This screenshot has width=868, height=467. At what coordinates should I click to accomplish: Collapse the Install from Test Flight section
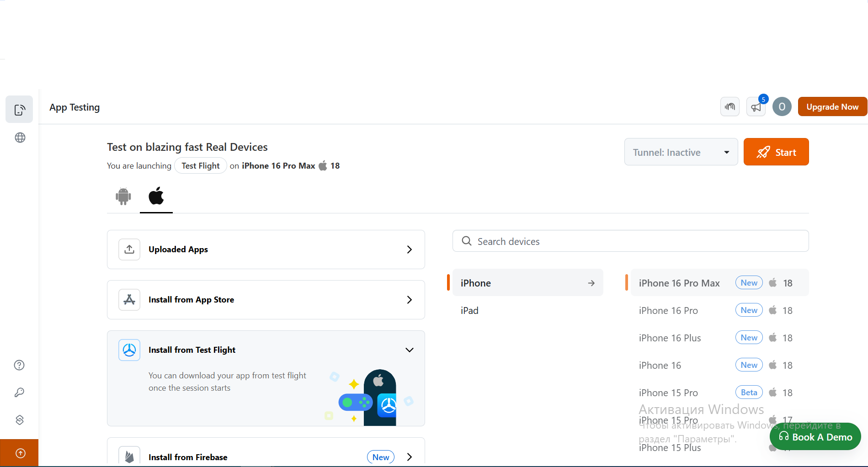pos(409,350)
